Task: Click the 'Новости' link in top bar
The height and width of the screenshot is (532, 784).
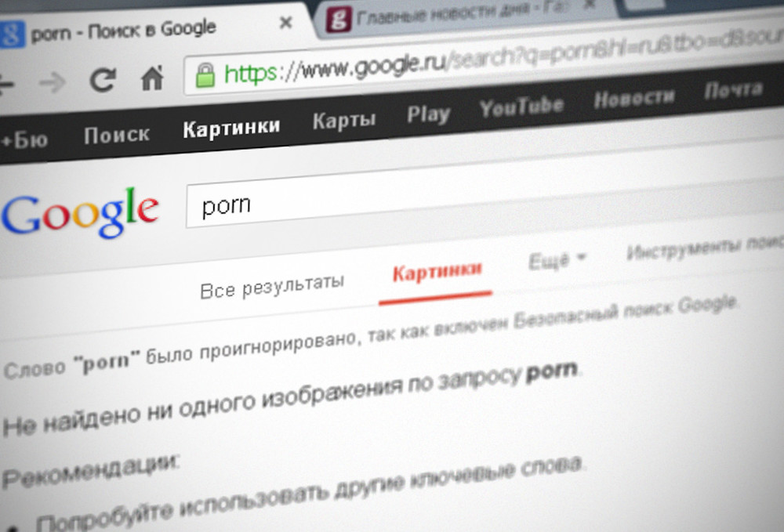Action: (634, 97)
